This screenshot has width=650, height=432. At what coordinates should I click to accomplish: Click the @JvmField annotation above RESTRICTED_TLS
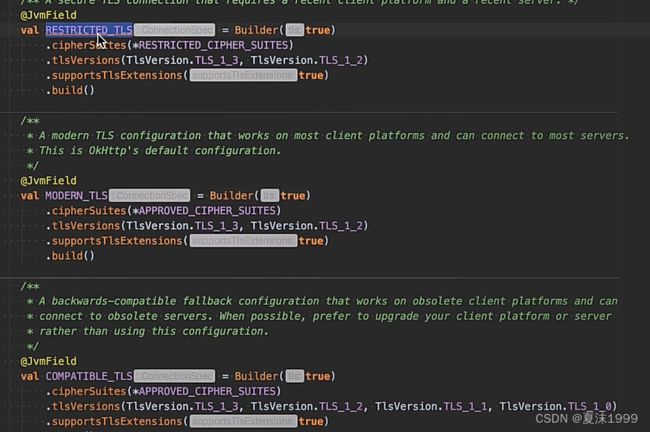point(49,15)
